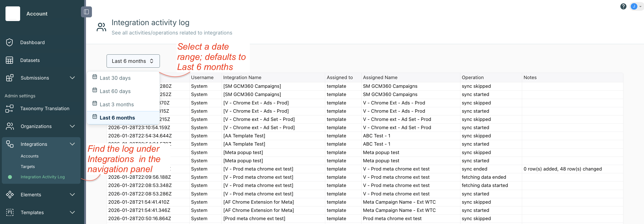Click the calendar icon beside Last 3 months
644x224 pixels.
[x=95, y=103]
